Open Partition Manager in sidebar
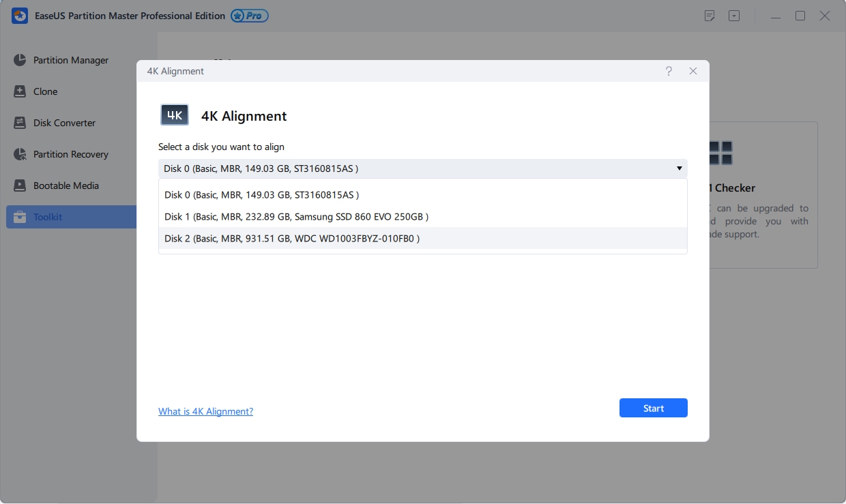Viewport: 846px width, 504px height. click(71, 60)
